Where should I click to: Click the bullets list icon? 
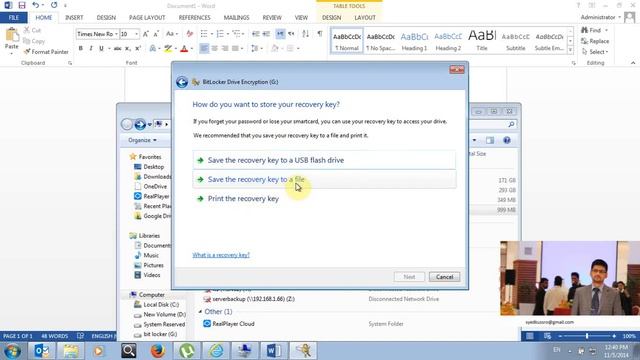tap(204, 34)
